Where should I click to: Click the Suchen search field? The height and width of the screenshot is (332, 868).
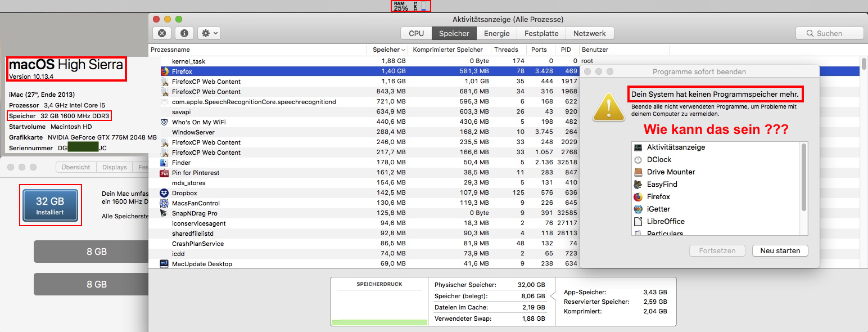click(x=829, y=33)
